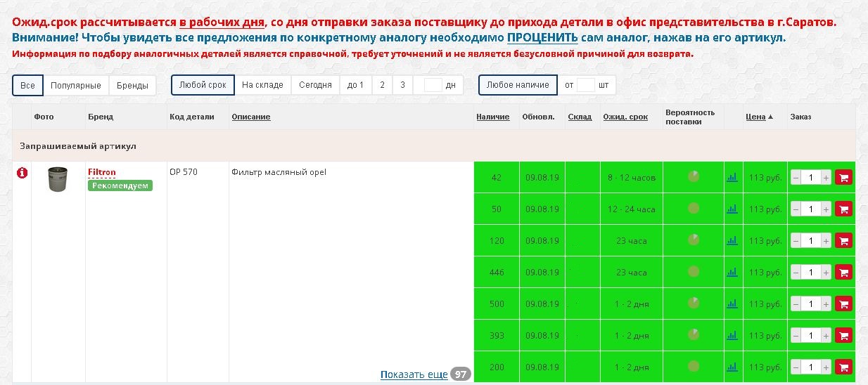The height and width of the screenshot is (385, 868).
Task: Add the 500-in-stock offer to cart
Action: pyautogui.click(x=843, y=304)
